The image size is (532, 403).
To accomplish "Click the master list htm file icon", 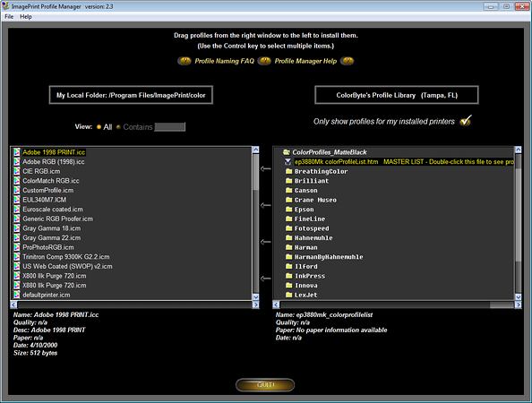I will (287, 162).
